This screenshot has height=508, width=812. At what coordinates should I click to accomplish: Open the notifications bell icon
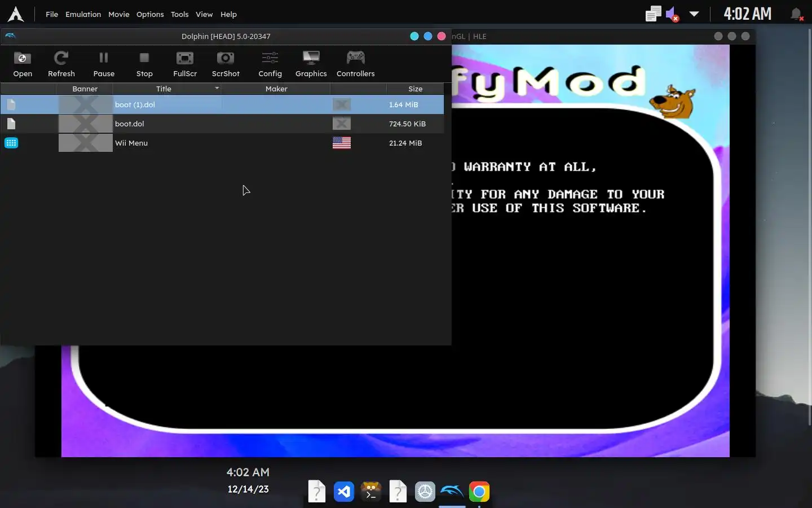coord(796,14)
